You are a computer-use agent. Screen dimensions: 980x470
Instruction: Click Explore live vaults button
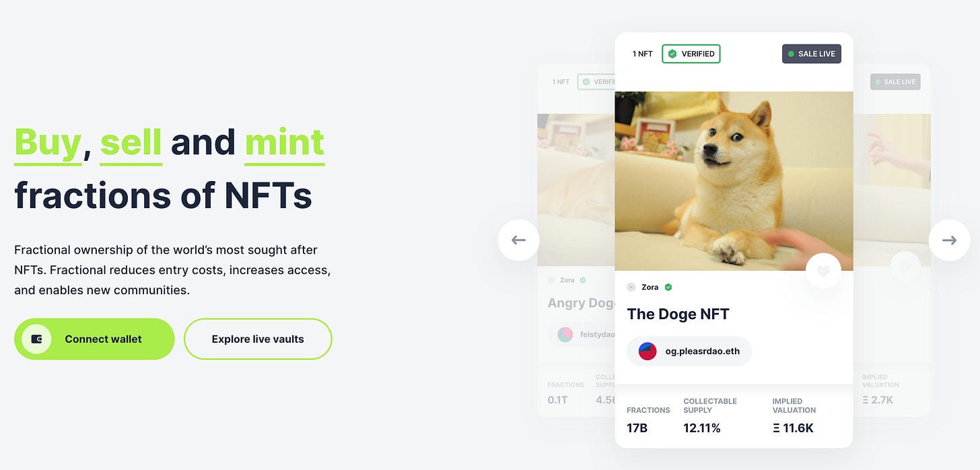coord(258,339)
